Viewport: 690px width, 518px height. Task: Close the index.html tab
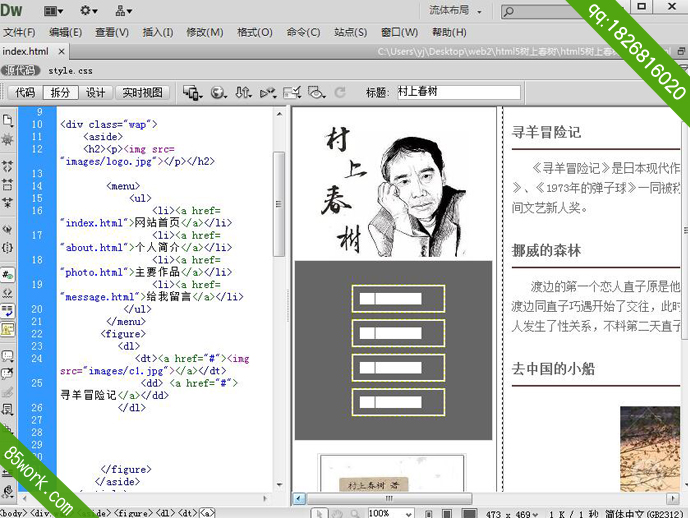pyautogui.click(x=62, y=51)
